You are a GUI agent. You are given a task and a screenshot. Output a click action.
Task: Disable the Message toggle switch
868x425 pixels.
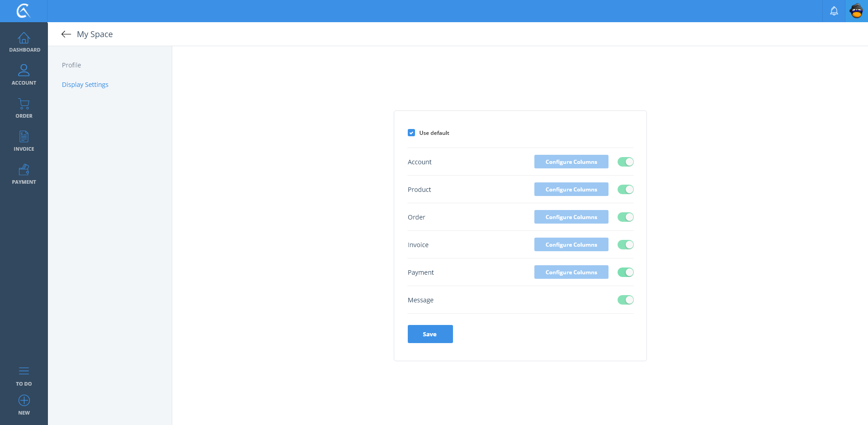click(625, 300)
